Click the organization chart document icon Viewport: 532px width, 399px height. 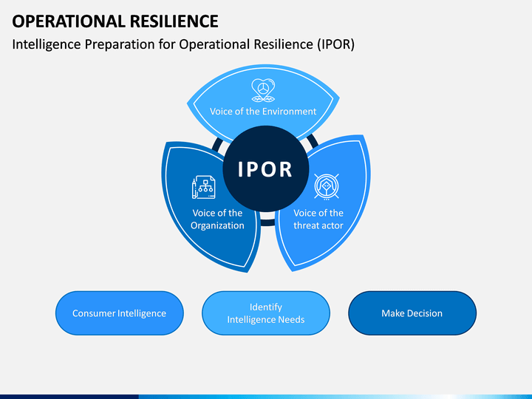coord(203,187)
